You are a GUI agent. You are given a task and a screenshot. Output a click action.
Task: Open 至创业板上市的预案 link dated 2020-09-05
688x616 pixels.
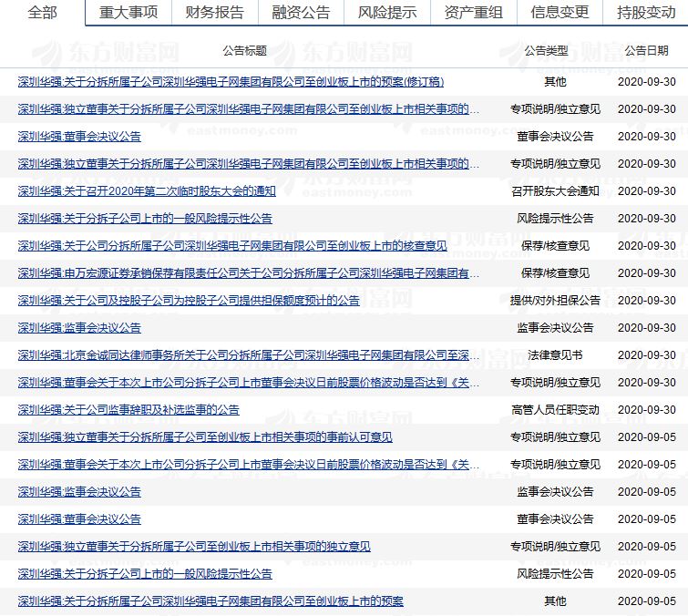click(x=211, y=601)
